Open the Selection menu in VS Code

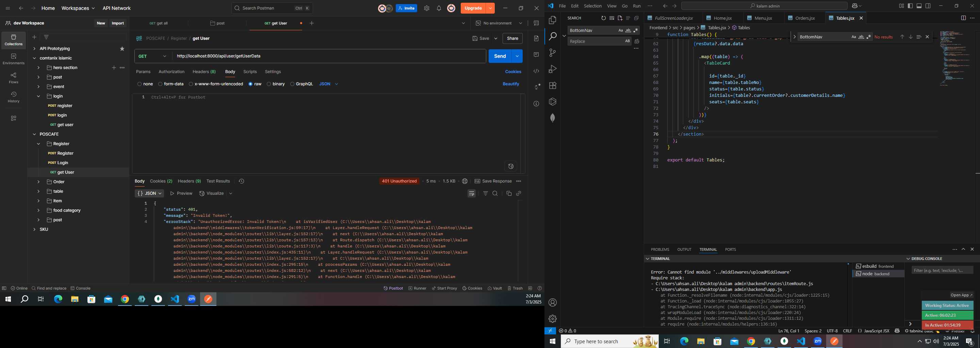tap(593, 6)
